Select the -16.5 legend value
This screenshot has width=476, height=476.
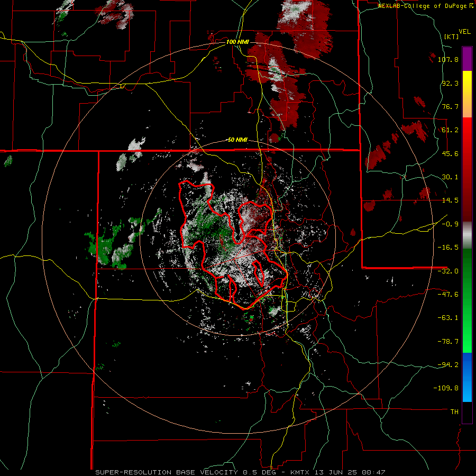pos(448,248)
